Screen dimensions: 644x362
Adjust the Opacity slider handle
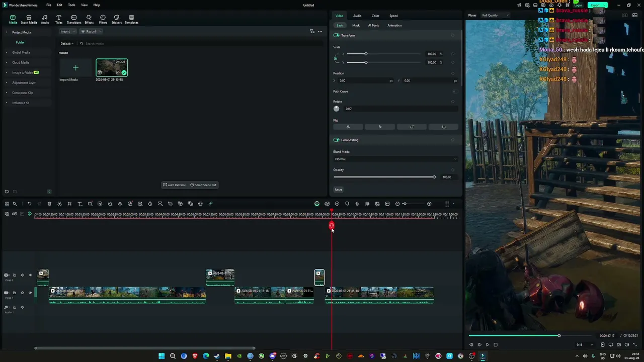tap(434, 177)
